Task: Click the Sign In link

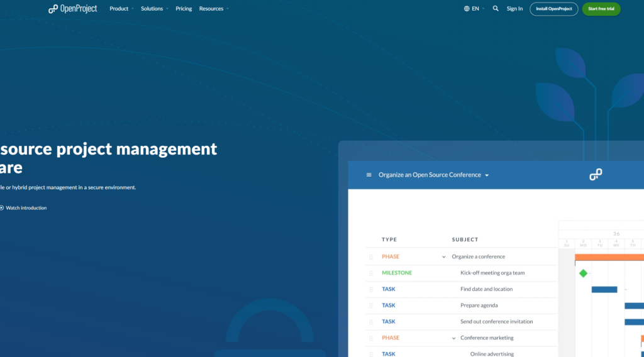Action: (514, 9)
